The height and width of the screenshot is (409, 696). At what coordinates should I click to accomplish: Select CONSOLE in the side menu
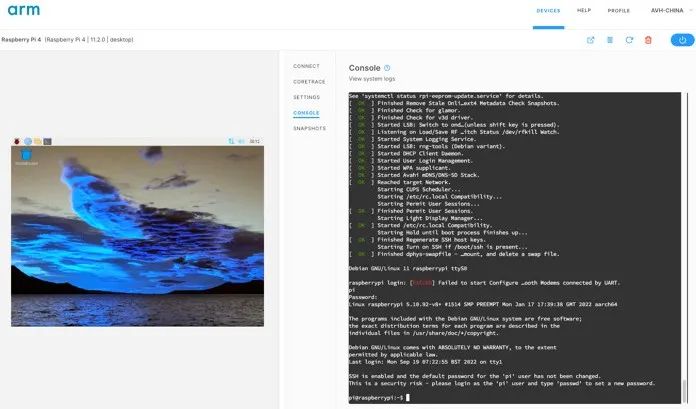(306, 113)
